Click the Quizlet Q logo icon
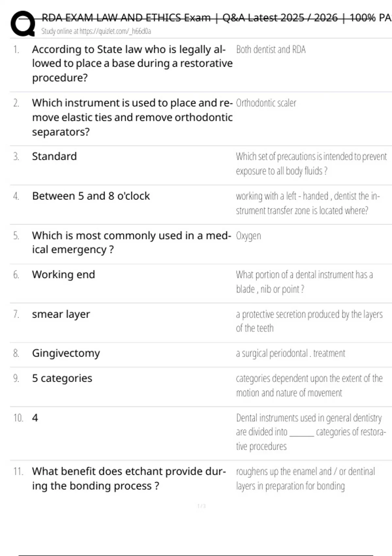Viewport: 392px width, 556px height. (x=23, y=23)
